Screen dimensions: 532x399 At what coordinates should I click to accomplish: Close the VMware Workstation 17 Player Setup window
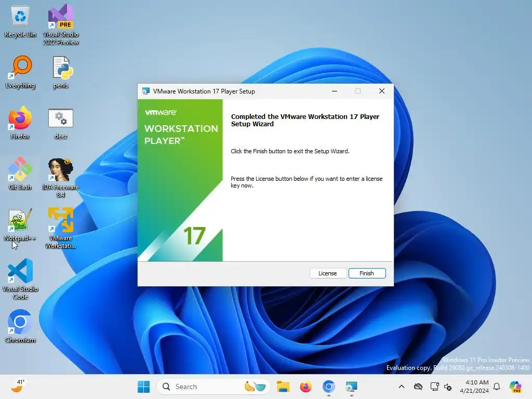click(x=382, y=91)
